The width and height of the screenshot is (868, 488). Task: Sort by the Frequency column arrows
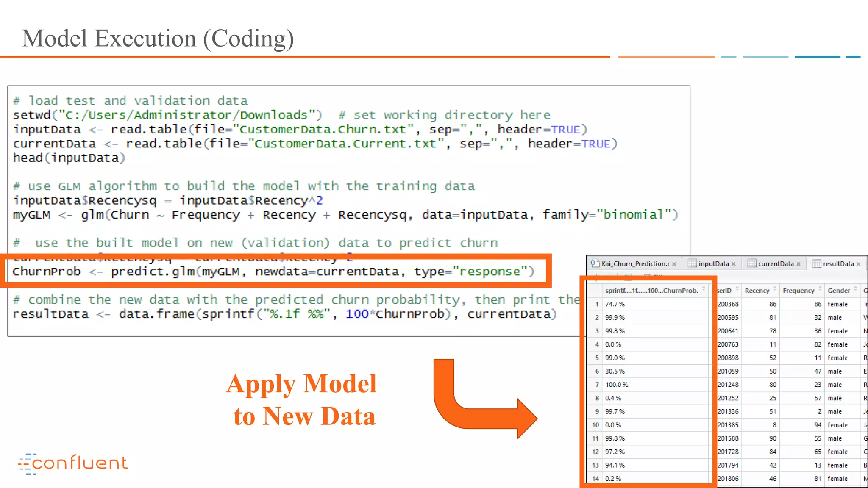click(x=820, y=289)
